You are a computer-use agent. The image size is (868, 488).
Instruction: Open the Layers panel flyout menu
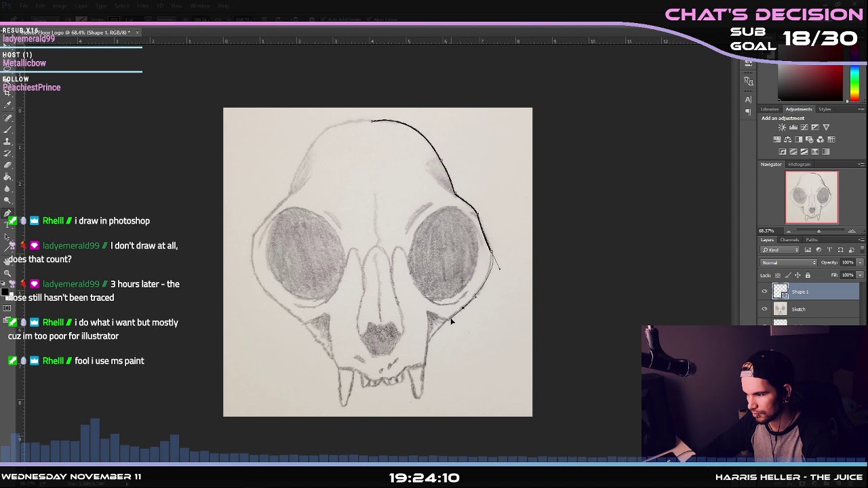861,240
